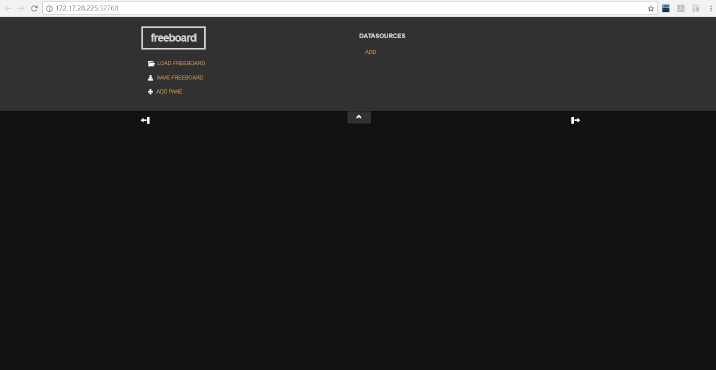View site information icon in address bar
The width and height of the screenshot is (716, 370).
[49, 8]
